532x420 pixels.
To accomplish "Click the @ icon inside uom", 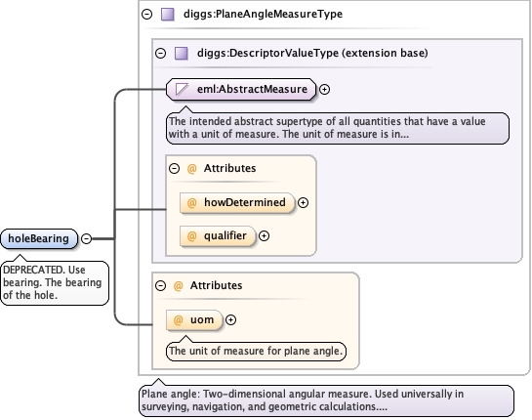I will (x=178, y=319).
